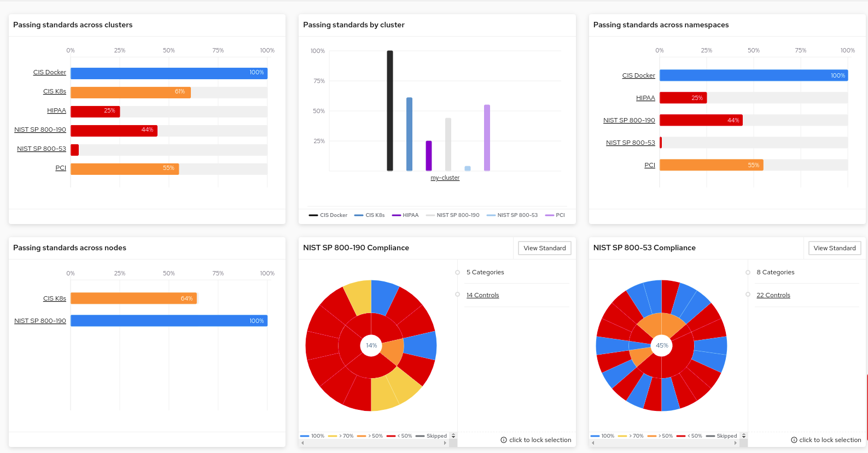Click the NIST SP 800-190 44% cluster bar
Viewport: 868px width, 453px height.
click(114, 131)
